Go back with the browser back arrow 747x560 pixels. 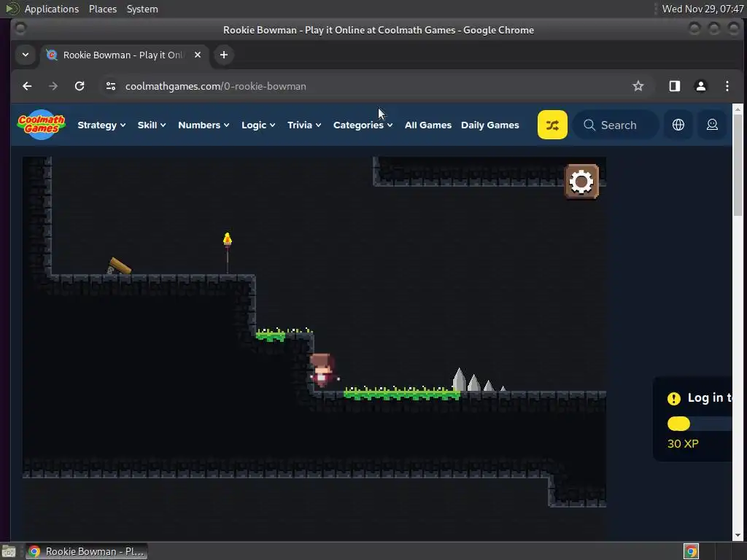point(27,86)
